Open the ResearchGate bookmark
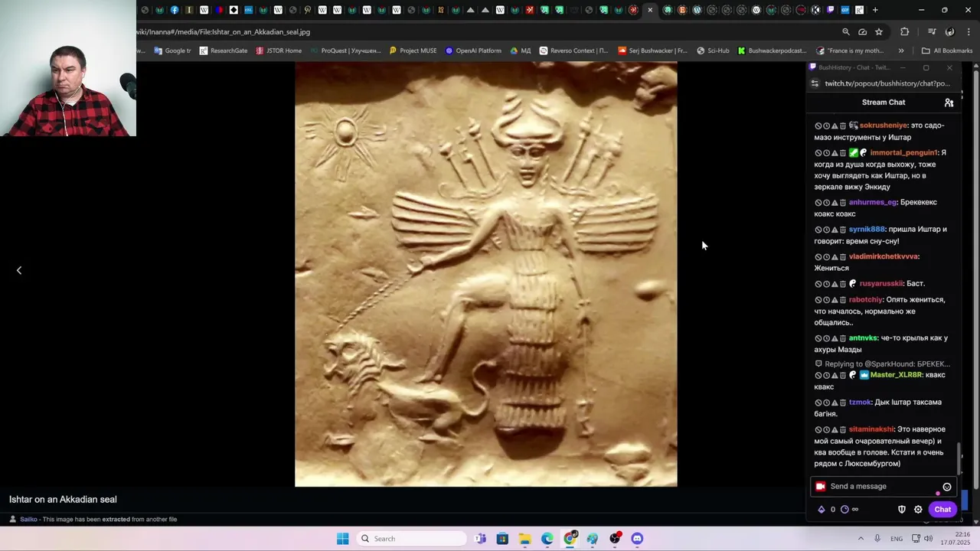The height and width of the screenshot is (551, 980). [x=224, y=51]
